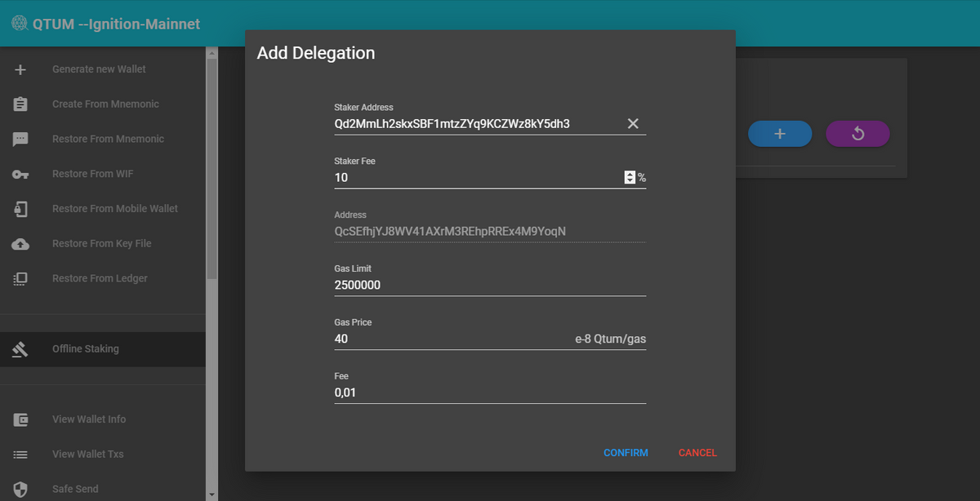Screen dimensions: 980x501
Task: Open the Restore From Ledger icon
Action: click(x=20, y=279)
